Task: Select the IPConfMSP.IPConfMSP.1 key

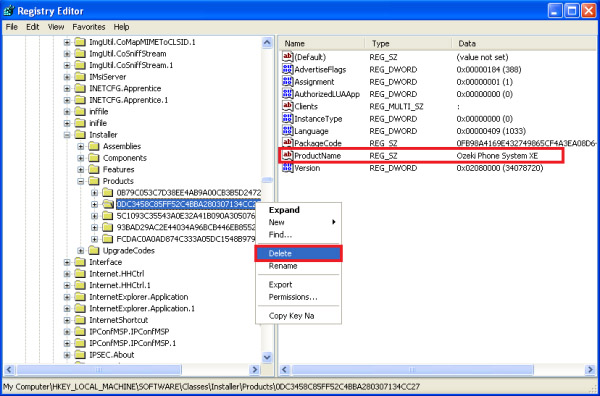Action: point(132,343)
